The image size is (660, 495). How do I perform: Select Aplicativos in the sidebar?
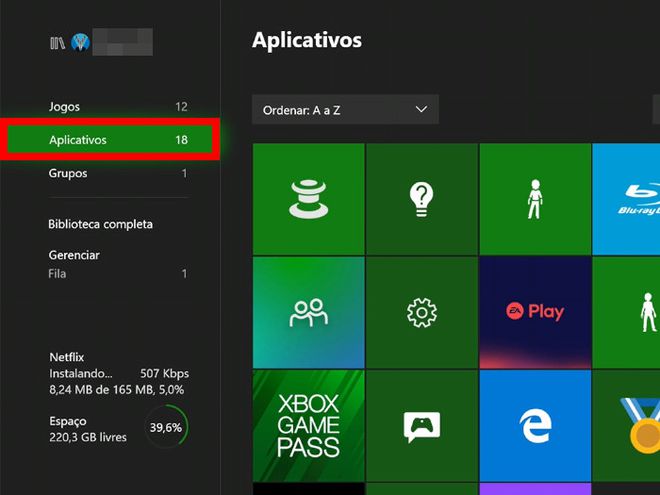(x=110, y=139)
